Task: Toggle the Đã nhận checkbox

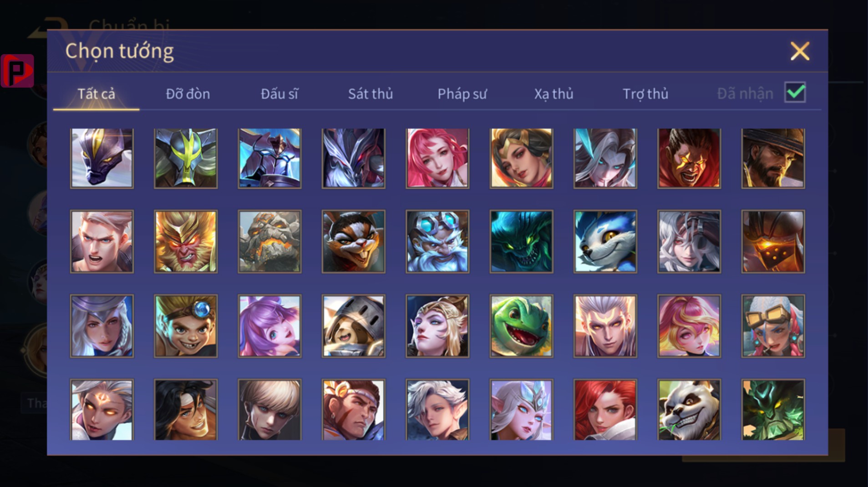Action: click(x=795, y=93)
